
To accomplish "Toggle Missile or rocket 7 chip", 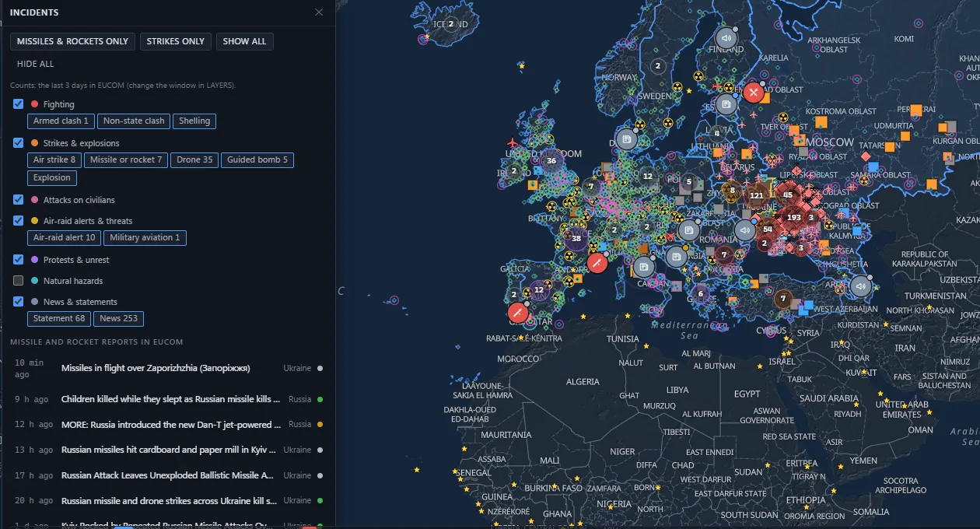I will [x=126, y=159].
